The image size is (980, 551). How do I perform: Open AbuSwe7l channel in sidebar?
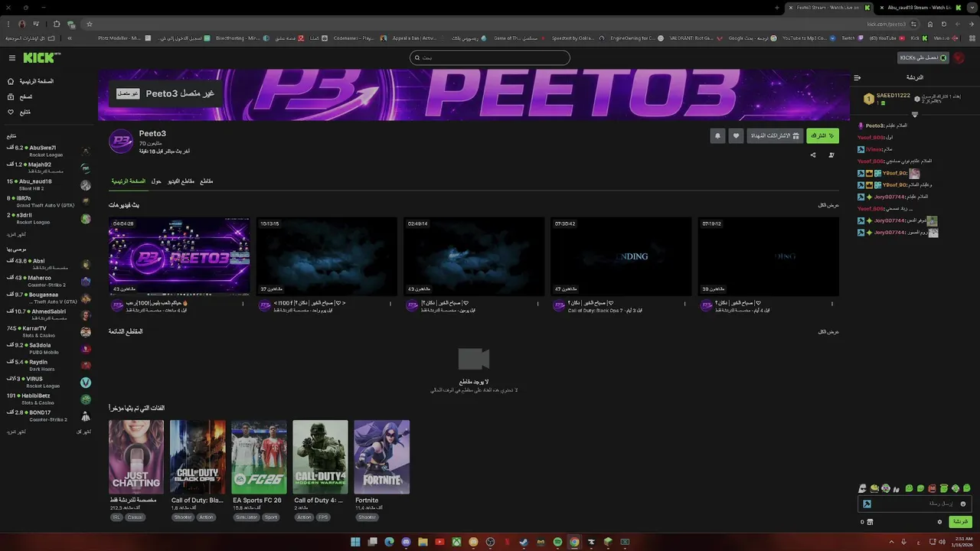tap(48, 150)
